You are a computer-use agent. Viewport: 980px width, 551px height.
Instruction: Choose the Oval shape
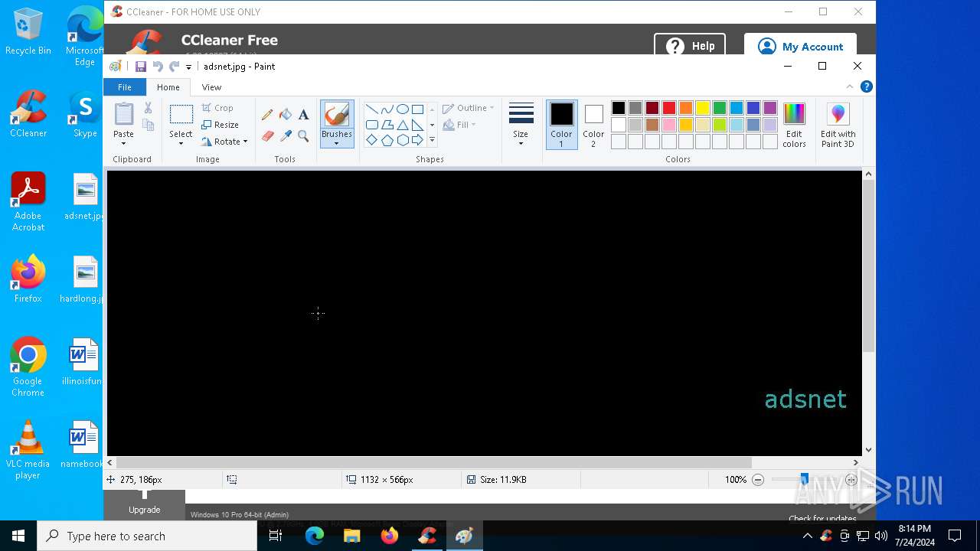pos(402,109)
